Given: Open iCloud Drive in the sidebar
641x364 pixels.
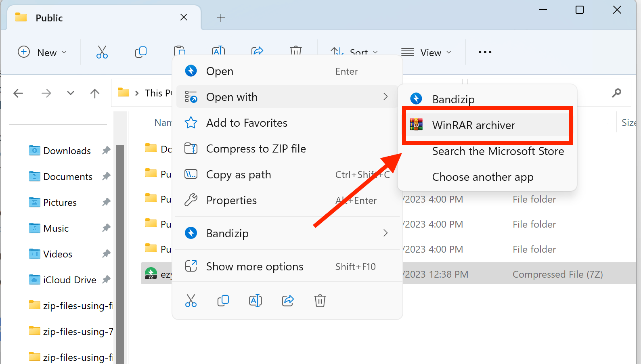Looking at the screenshot, I should [x=63, y=280].
